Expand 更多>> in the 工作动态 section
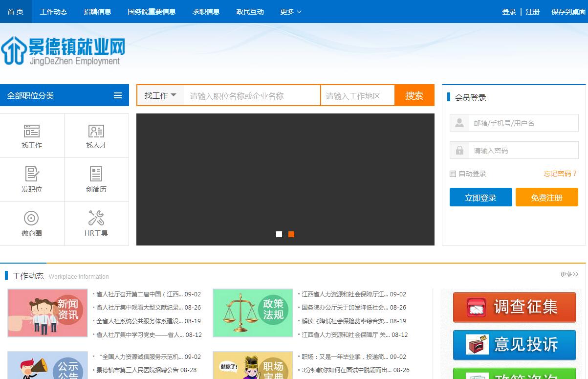This screenshot has width=588, height=379. tap(569, 275)
